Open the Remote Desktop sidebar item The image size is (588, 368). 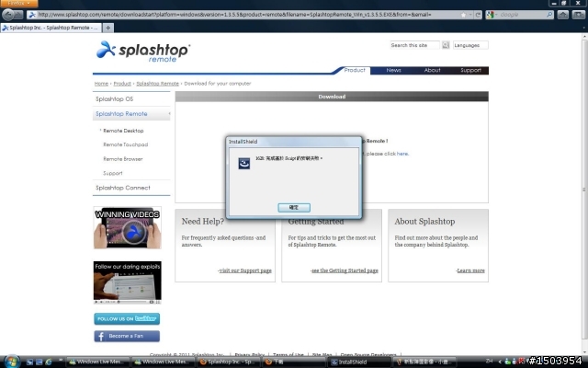point(123,131)
